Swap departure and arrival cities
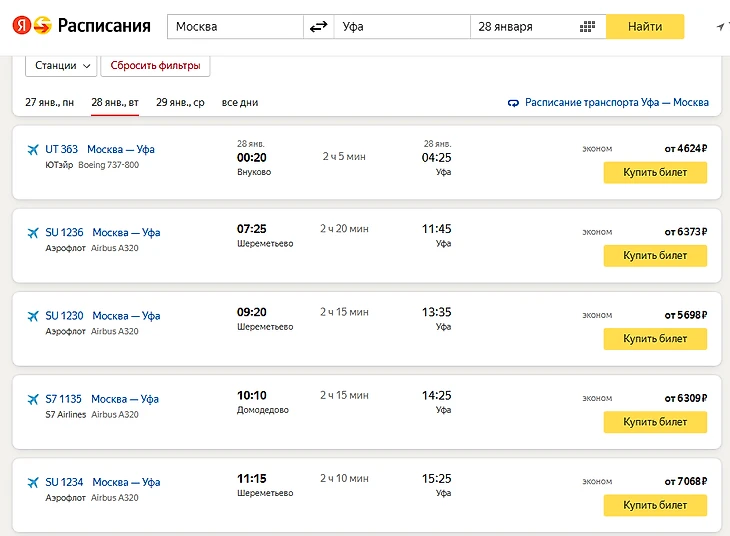Viewport: 730px width, 536px height. pos(319,27)
